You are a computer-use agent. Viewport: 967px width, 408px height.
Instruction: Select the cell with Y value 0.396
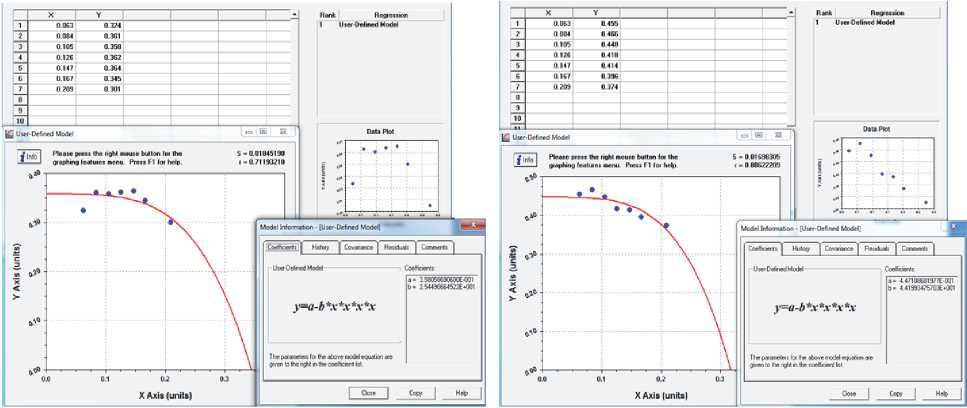[x=596, y=76]
